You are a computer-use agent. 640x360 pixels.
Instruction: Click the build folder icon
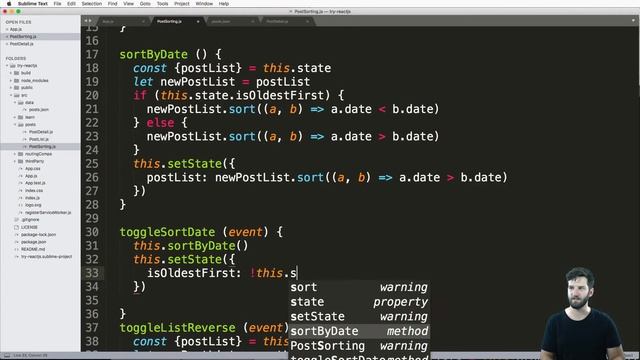click(17, 73)
